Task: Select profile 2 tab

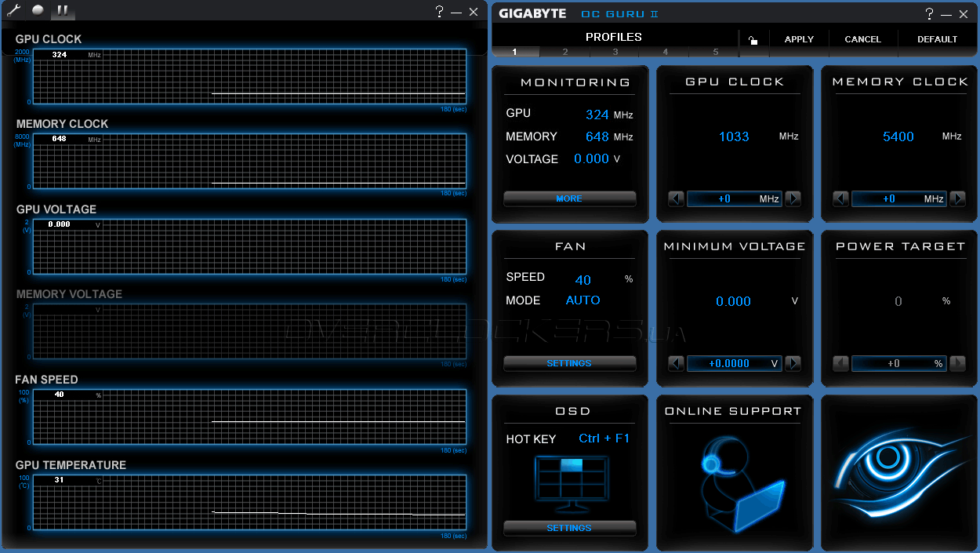Action: [565, 52]
